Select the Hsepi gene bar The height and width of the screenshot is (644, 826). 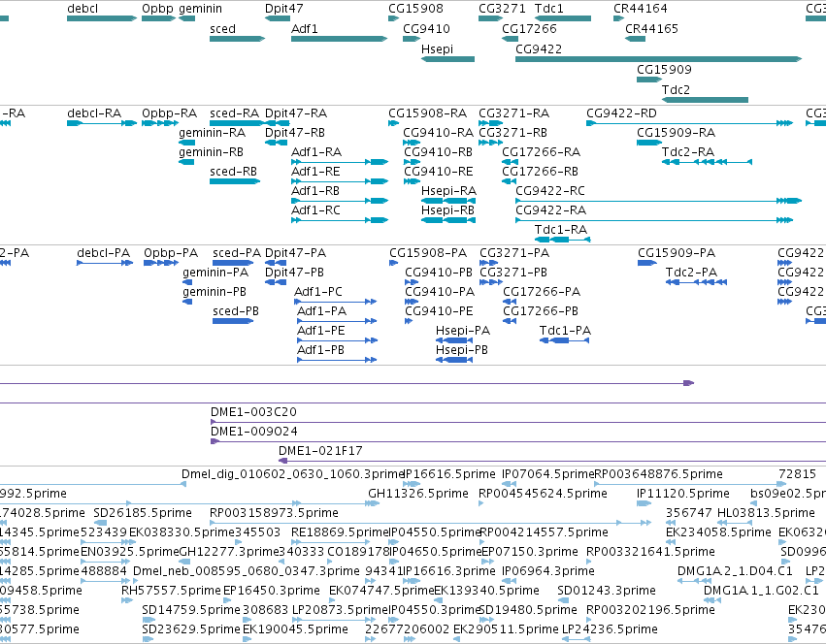(x=447, y=59)
